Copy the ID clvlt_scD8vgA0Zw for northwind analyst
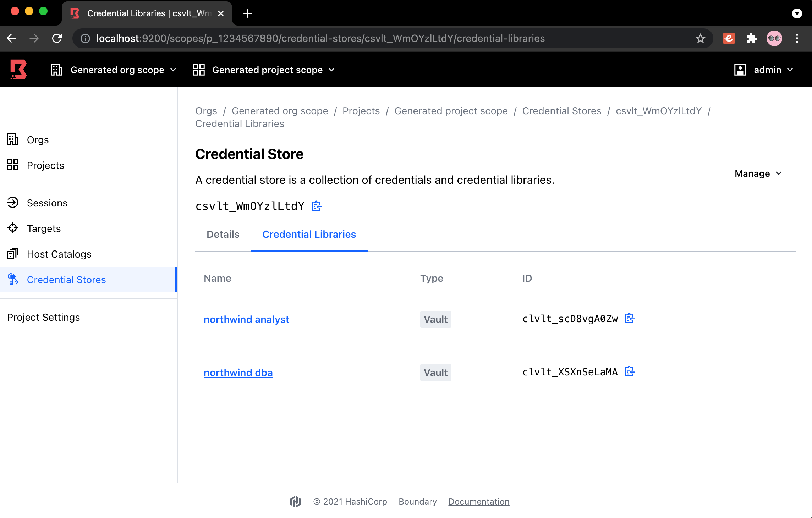The width and height of the screenshot is (812, 518). (x=630, y=318)
